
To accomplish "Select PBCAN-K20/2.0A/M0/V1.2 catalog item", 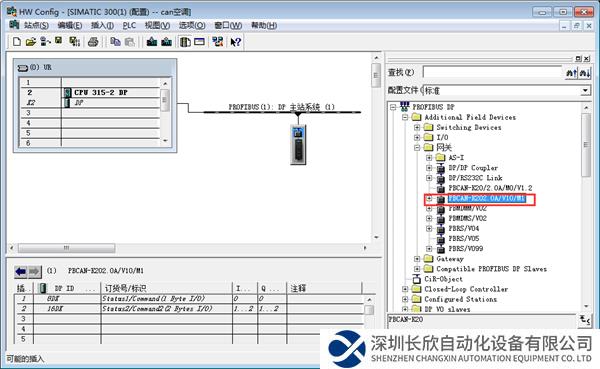I will pyautogui.click(x=490, y=188).
